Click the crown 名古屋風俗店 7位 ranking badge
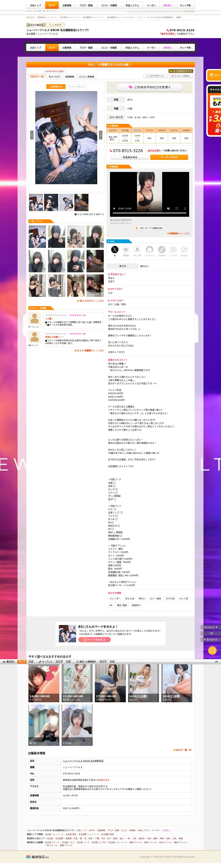Image resolution: width=221 pixels, height=868 pixels. 181,71
